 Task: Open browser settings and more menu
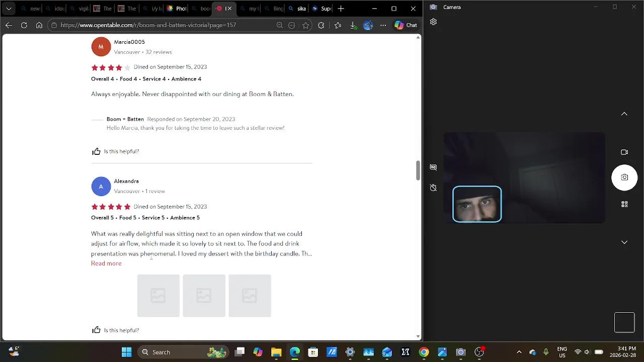click(x=383, y=25)
